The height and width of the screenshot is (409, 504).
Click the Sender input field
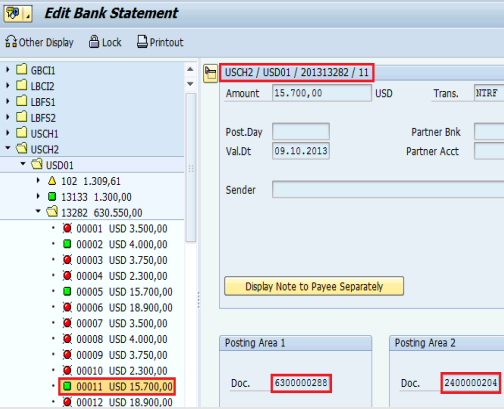click(388, 189)
